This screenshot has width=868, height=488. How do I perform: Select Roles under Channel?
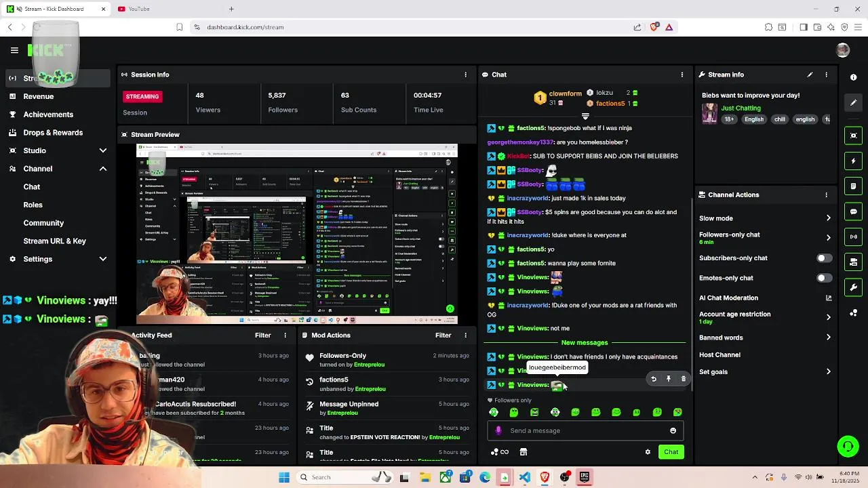[x=33, y=205]
